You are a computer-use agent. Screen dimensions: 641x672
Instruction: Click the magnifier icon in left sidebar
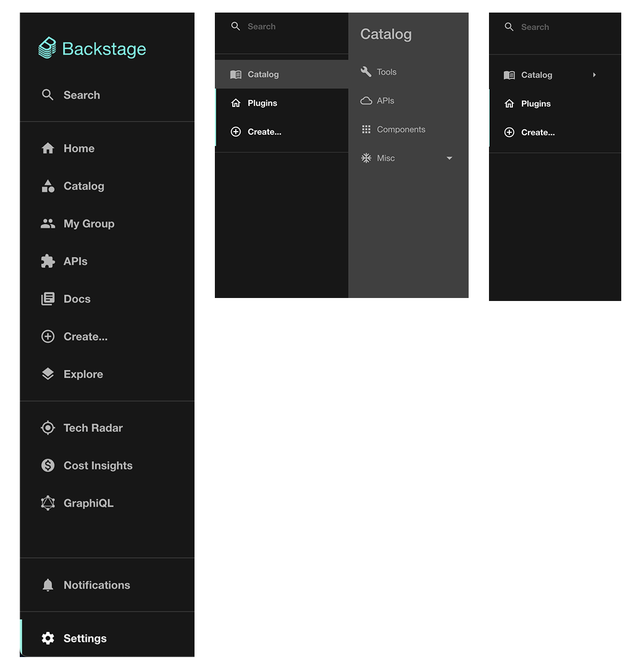coord(48,95)
